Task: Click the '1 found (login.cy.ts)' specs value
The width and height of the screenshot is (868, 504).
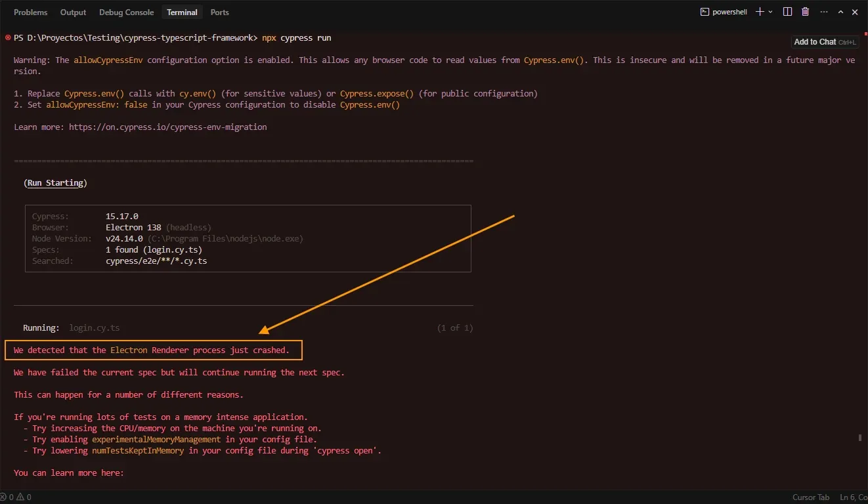Action: [x=154, y=250]
